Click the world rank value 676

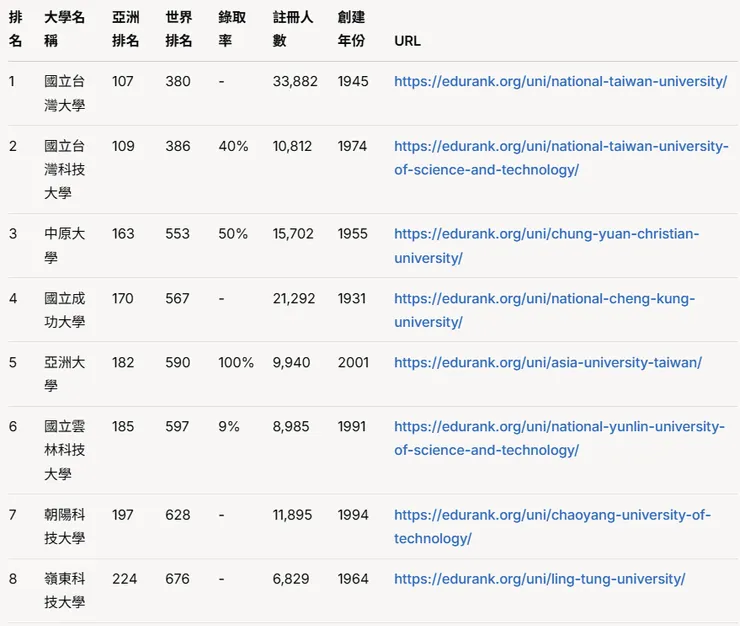[x=177, y=579]
